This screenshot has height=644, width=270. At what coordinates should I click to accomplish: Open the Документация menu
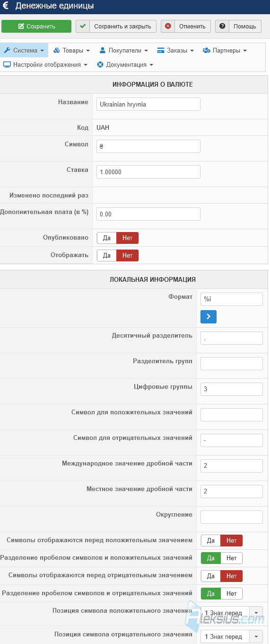pos(125,64)
